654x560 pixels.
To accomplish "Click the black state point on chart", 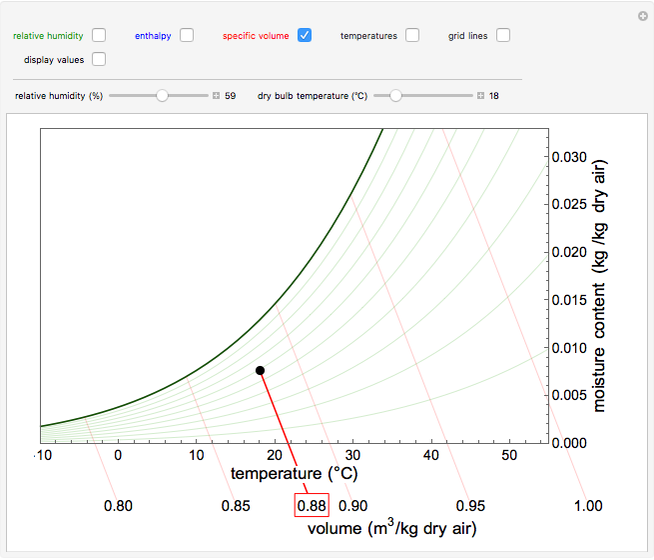I will tap(260, 370).
